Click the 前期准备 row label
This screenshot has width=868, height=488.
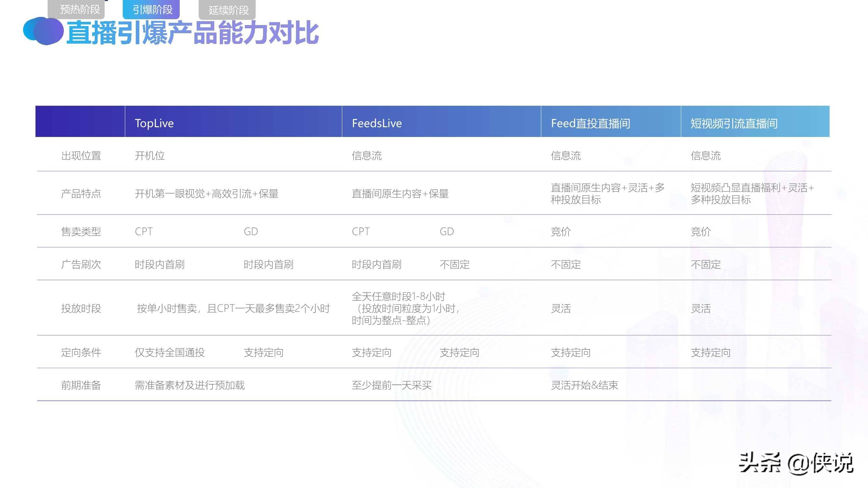pos(81,385)
